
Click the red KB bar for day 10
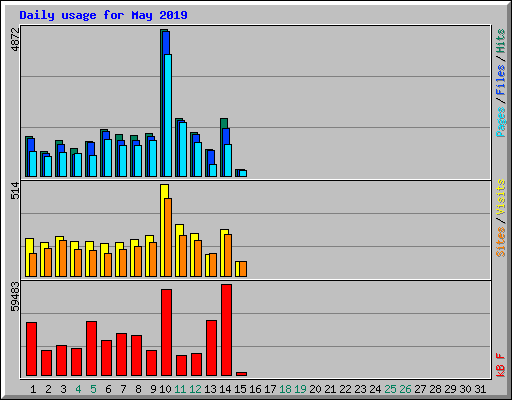coord(166,333)
